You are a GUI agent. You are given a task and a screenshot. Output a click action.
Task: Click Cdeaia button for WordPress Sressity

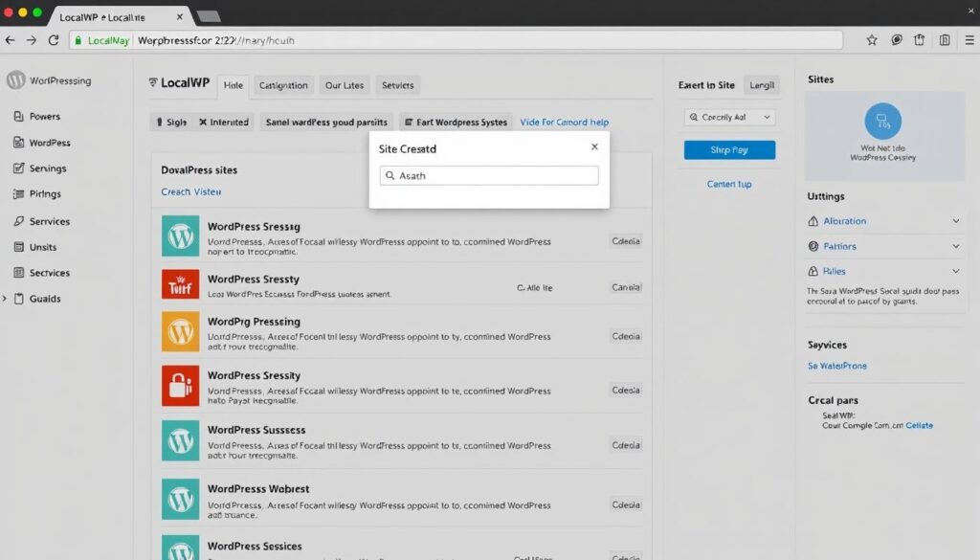pos(626,390)
